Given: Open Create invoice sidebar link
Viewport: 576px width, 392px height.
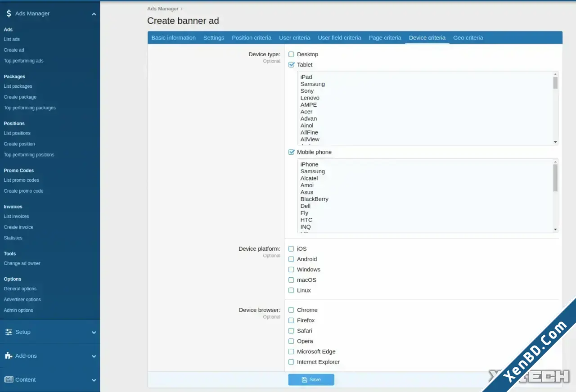Looking at the screenshot, I should (18, 227).
